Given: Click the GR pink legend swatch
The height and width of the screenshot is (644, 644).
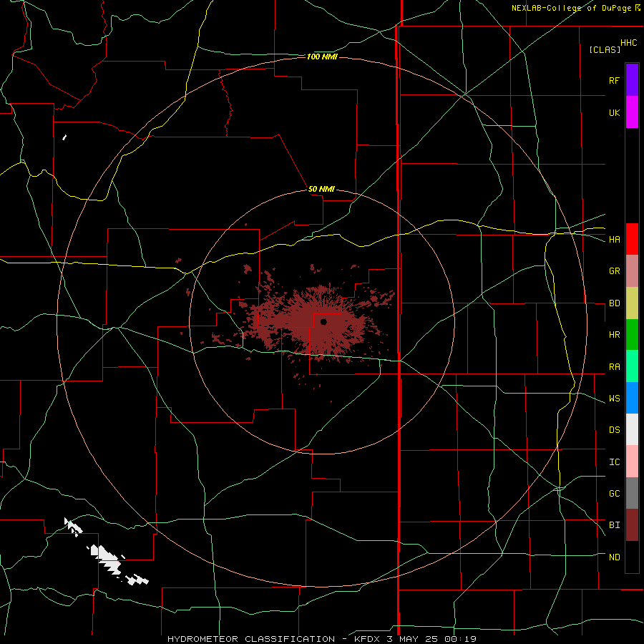Looking at the screenshot, I should (632, 271).
